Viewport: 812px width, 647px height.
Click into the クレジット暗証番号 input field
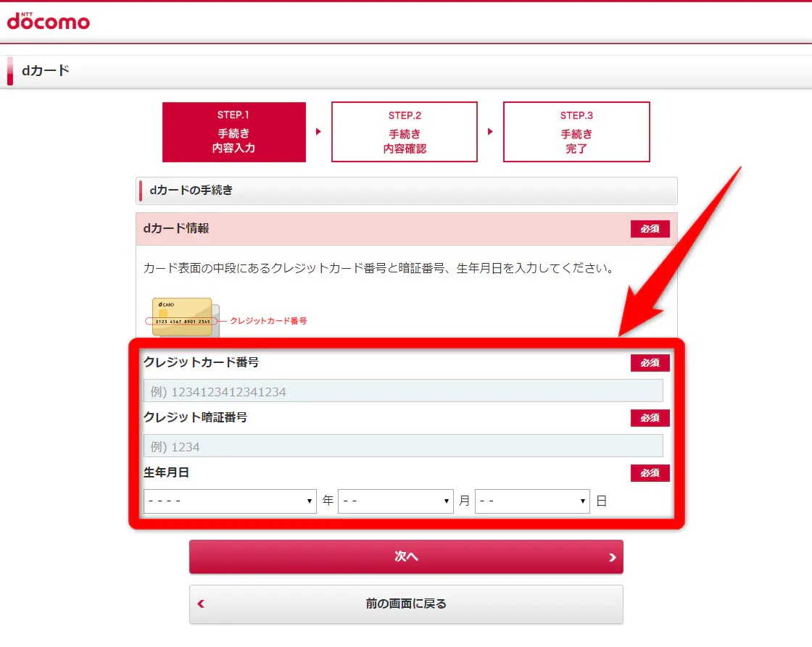pyautogui.click(x=403, y=446)
